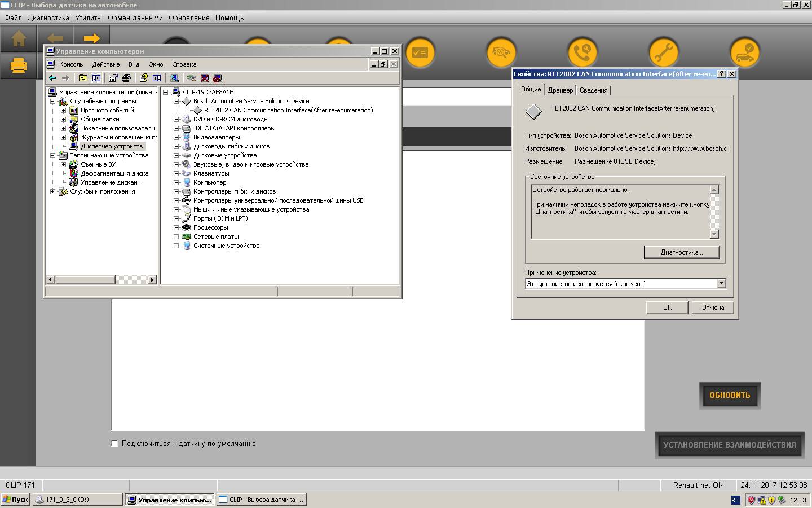Click the question mark help button in Properties
Viewport: 812px width, 508px height.
click(x=721, y=74)
